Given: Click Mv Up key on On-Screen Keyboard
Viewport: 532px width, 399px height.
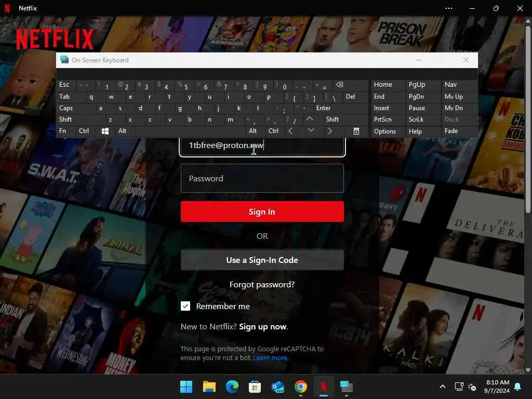Looking at the screenshot, I should [459, 97].
